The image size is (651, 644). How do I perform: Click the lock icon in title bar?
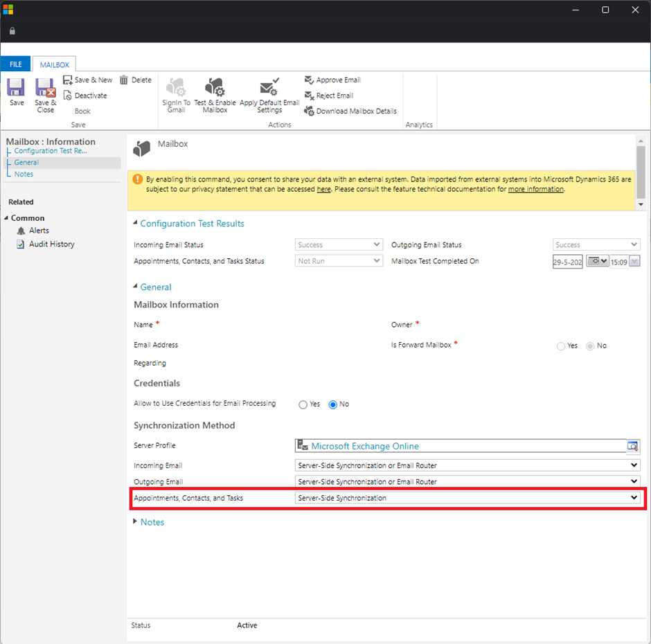(x=12, y=31)
